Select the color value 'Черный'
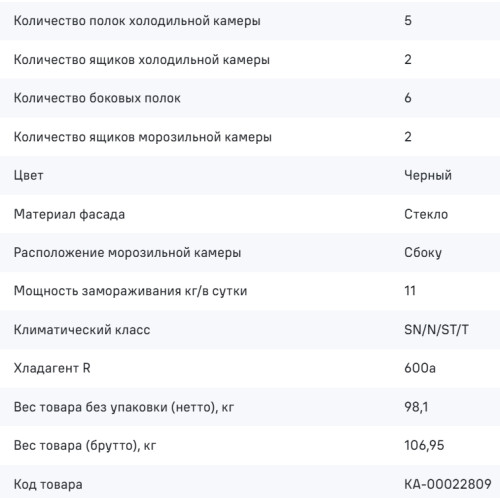This screenshot has height=498, width=500. pos(428,175)
